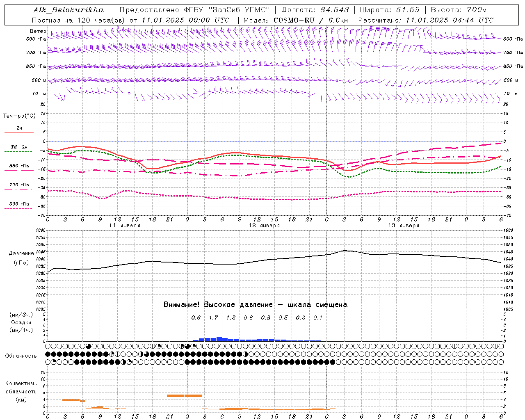Click the '850 гПа' temperature legend entry
Image resolution: width=525 pixels, height=420 pixels.
(x=19, y=166)
